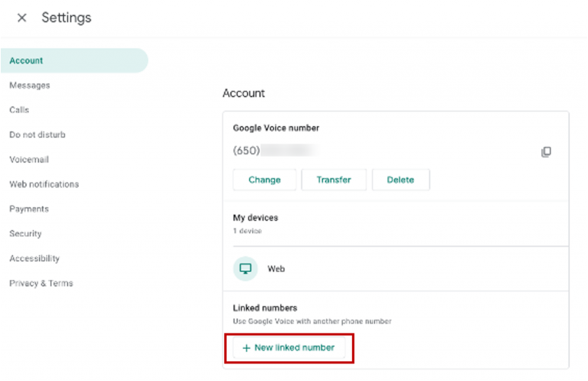Navigate to Voicemail settings
The image size is (588, 381).
[29, 159]
